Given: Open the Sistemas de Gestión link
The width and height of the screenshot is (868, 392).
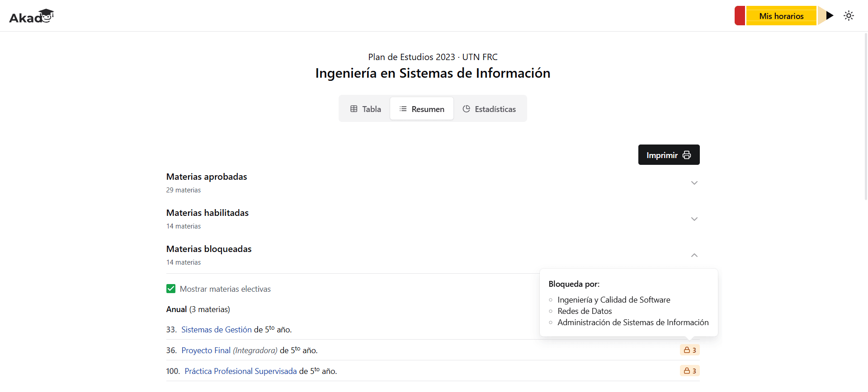Looking at the screenshot, I should pos(217,330).
